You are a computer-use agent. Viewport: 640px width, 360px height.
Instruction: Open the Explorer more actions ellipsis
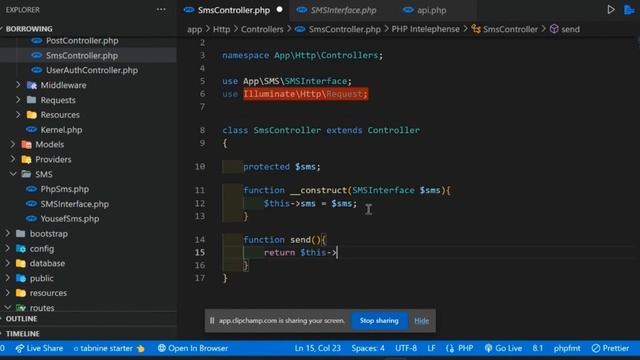161,9
